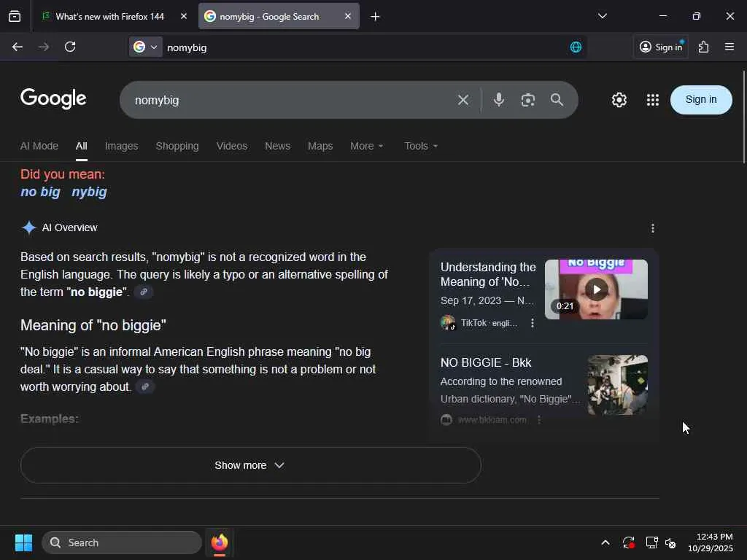
Task: Switch to Maps tab
Action: click(320, 146)
